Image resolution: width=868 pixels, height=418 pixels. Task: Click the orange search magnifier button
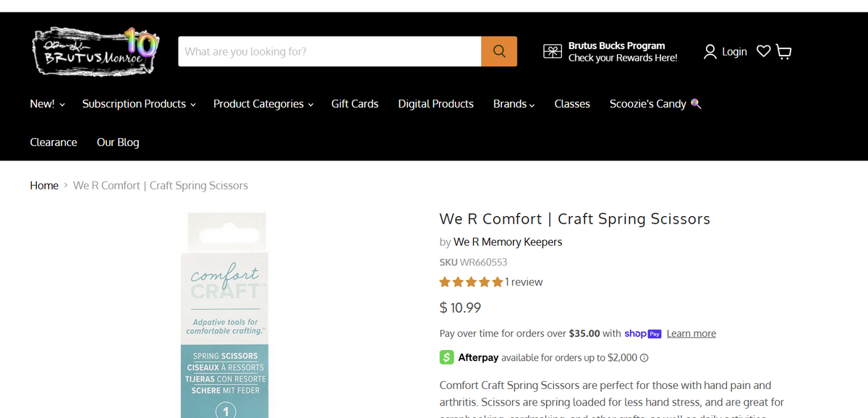[x=499, y=51]
